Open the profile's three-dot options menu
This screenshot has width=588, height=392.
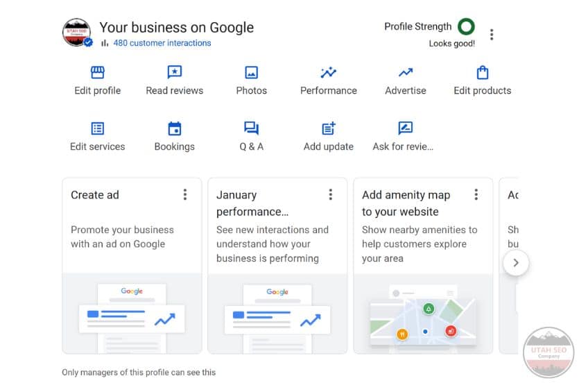coord(492,34)
